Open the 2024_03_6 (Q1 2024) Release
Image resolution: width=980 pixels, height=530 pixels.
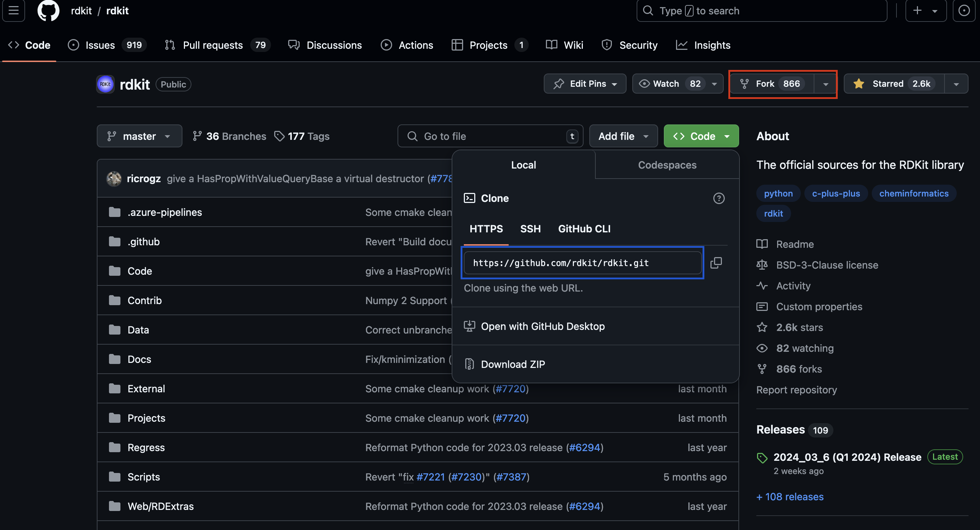click(847, 457)
